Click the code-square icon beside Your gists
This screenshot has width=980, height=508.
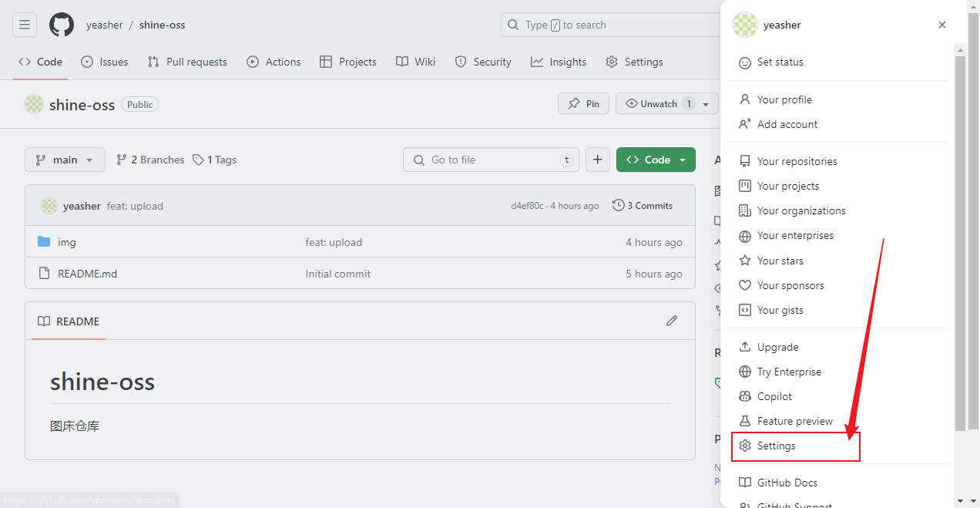tap(745, 310)
